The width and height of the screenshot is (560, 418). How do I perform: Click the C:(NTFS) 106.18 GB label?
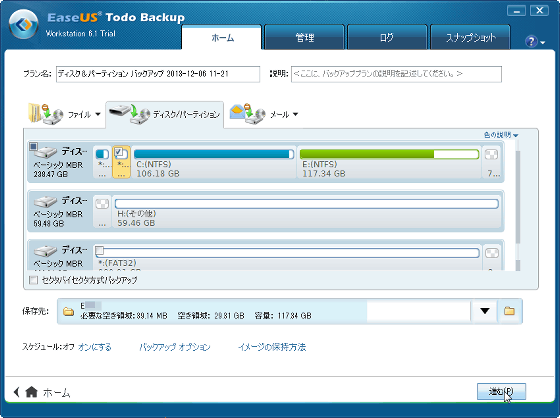click(158, 169)
